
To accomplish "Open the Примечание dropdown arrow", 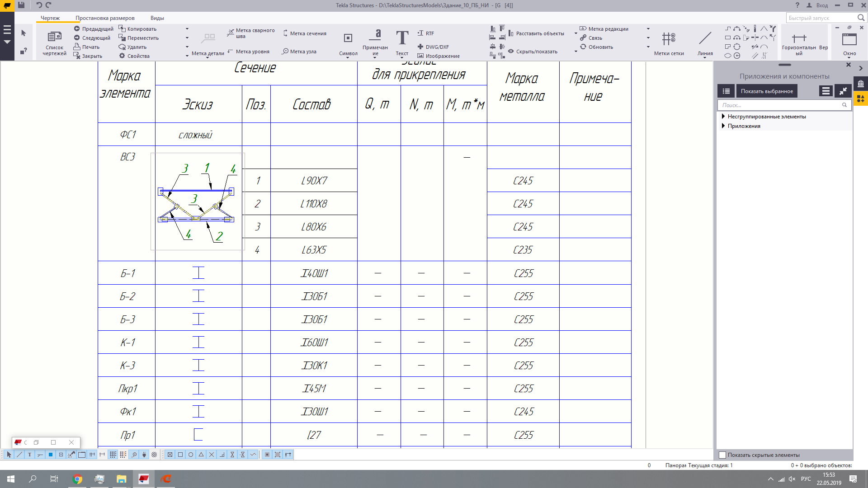I will (x=375, y=58).
